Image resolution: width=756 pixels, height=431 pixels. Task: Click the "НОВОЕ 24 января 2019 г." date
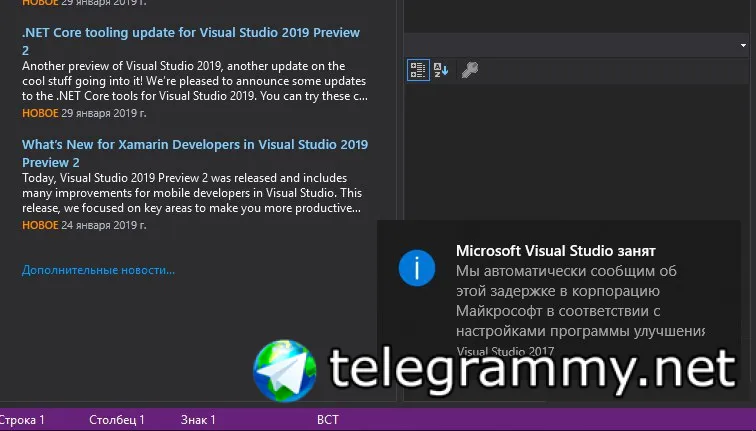(x=84, y=225)
